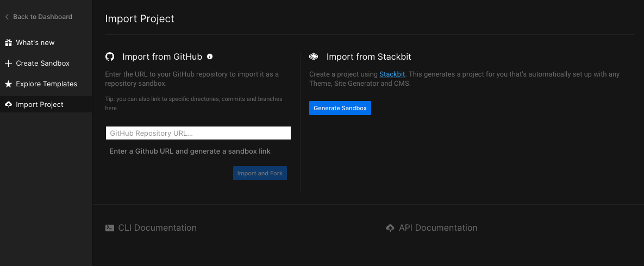644x266 pixels.
Task: Focus the GitHub Repository URL input field
Action: (198, 133)
